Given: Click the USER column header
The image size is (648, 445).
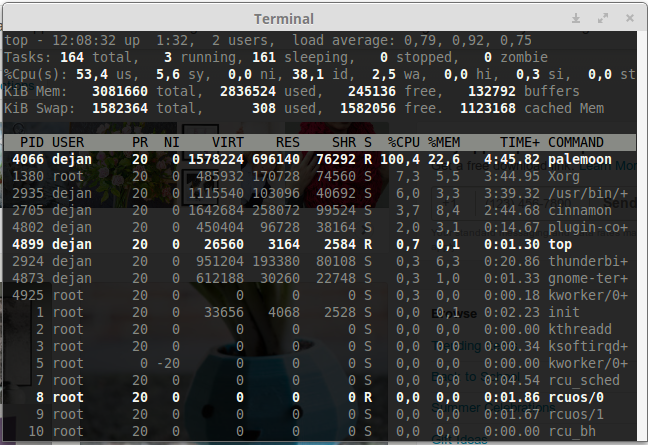Looking at the screenshot, I should [68, 143].
